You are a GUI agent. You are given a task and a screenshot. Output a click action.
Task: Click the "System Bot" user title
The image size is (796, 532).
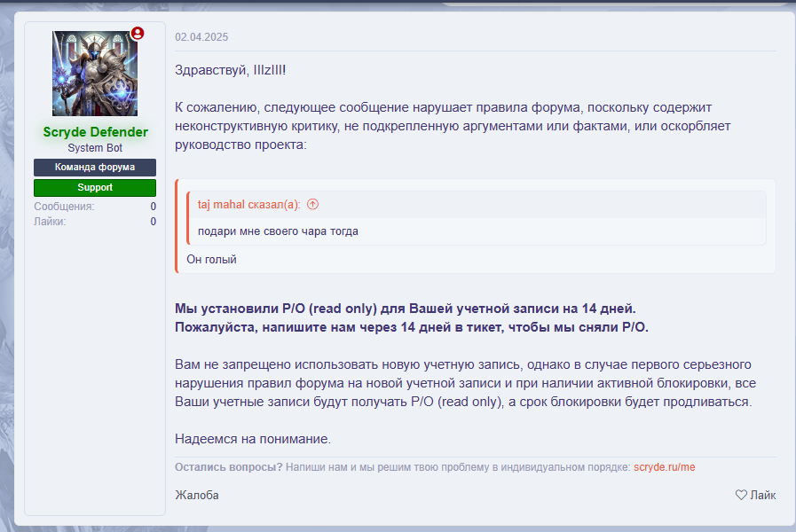coord(95,148)
